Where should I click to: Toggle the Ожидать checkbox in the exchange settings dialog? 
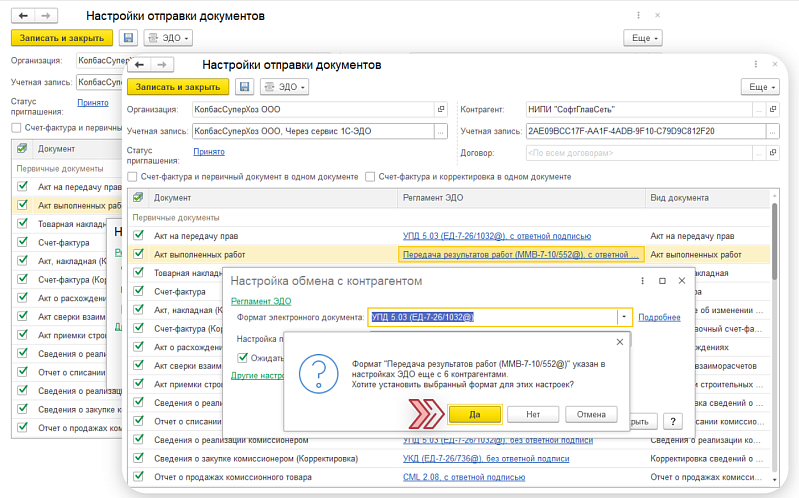point(243,358)
